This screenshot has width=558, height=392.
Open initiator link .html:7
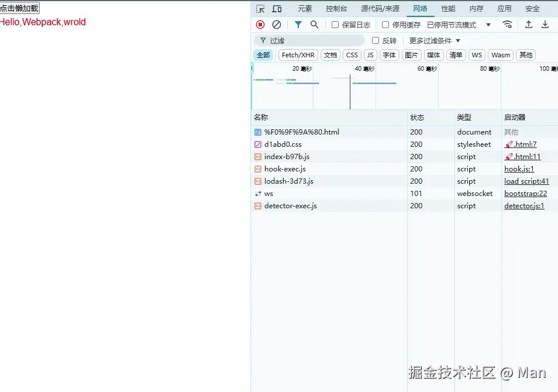tap(521, 145)
